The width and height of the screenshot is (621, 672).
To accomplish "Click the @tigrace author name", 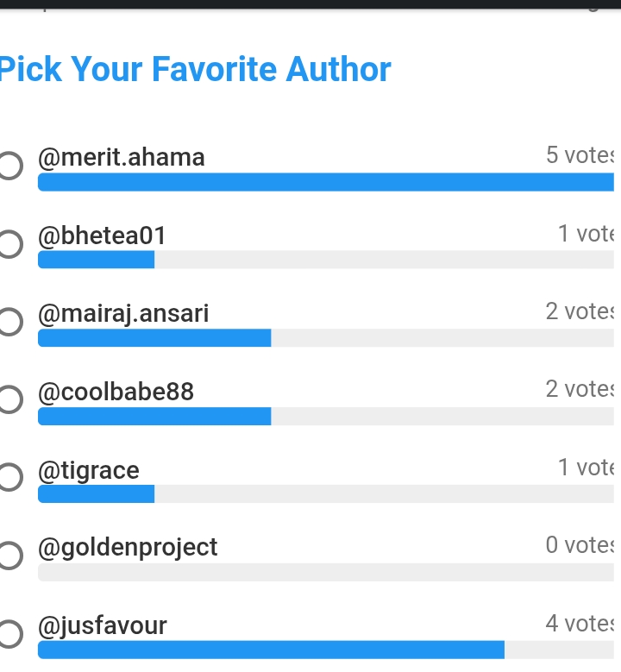I will [x=88, y=470].
